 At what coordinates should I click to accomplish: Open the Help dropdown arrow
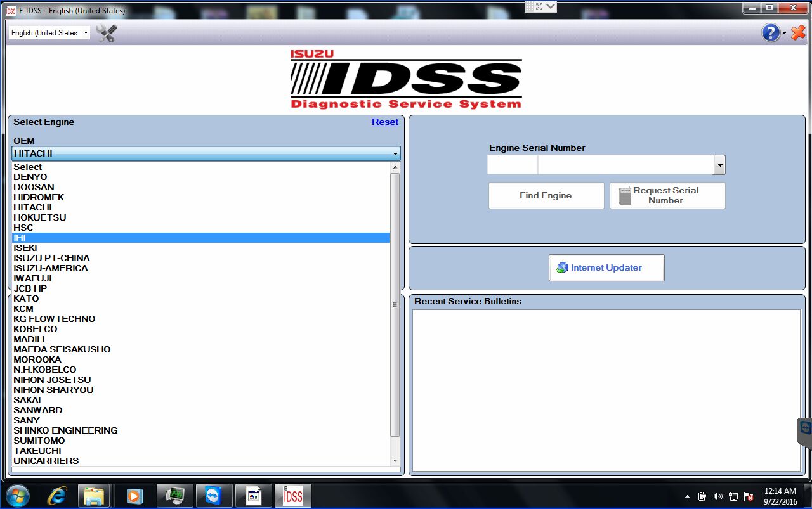tap(785, 34)
